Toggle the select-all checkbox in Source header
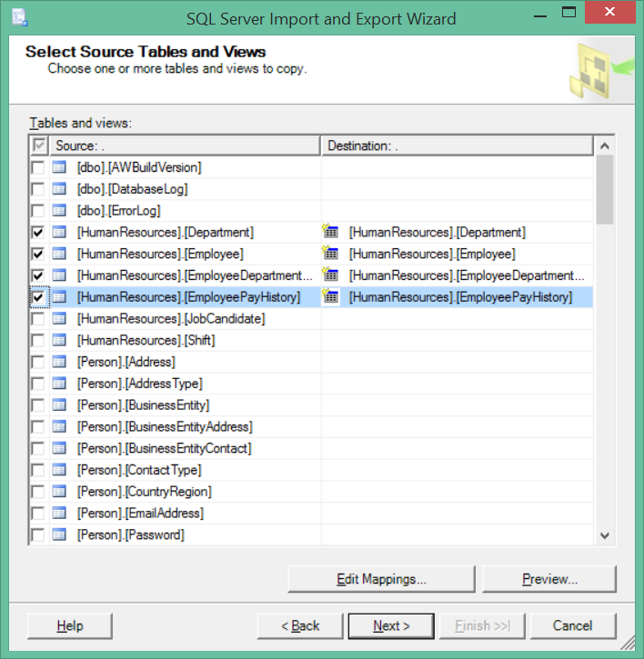The height and width of the screenshot is (659, 644). pos(39,145)
